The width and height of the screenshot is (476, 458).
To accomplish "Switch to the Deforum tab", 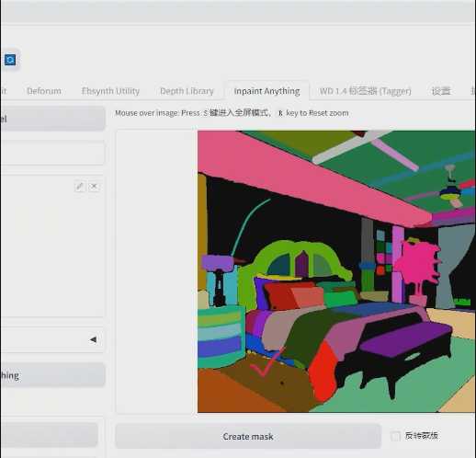I will pos(44,91).
